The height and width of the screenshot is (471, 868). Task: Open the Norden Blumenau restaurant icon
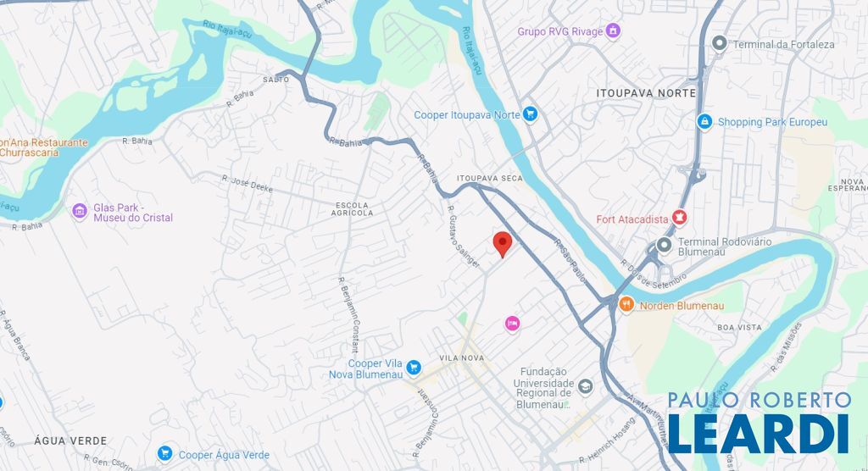click(626, 304)
